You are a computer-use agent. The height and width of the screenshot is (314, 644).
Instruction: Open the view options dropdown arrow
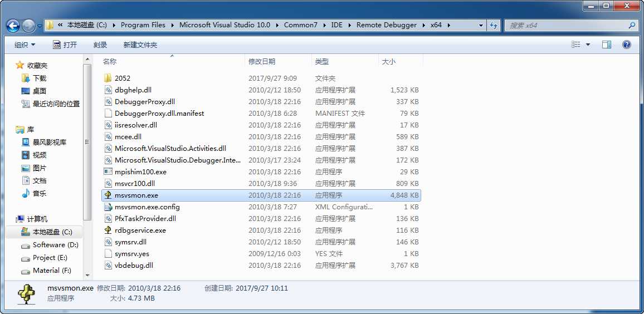588,45
